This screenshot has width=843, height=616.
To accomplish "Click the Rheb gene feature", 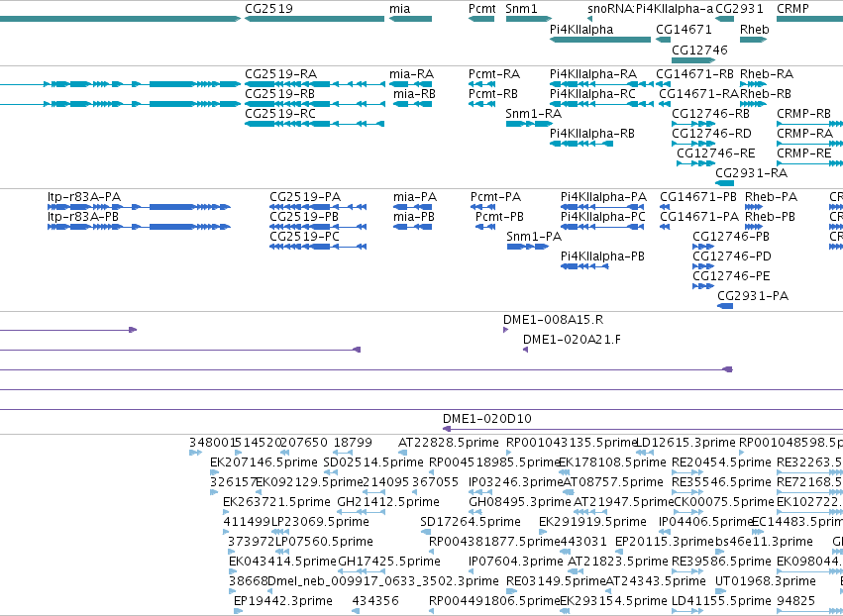I will point(753,40).
